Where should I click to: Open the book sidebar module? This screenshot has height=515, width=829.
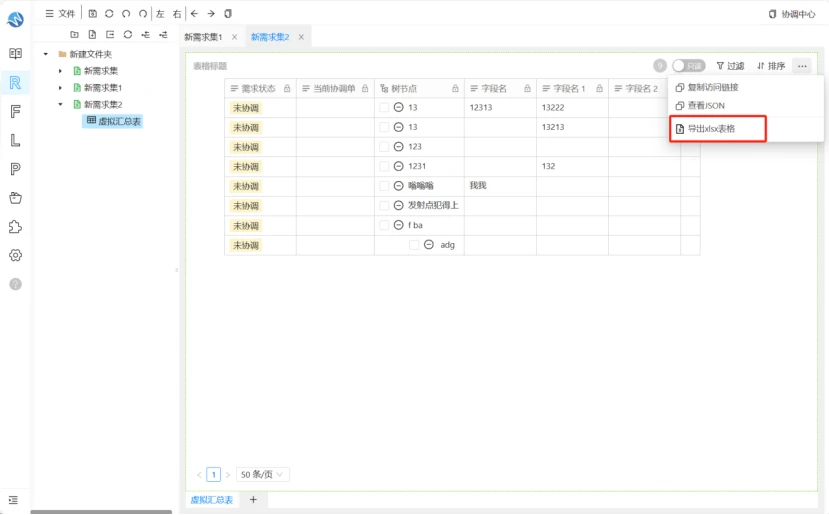(x=15, y=53)
